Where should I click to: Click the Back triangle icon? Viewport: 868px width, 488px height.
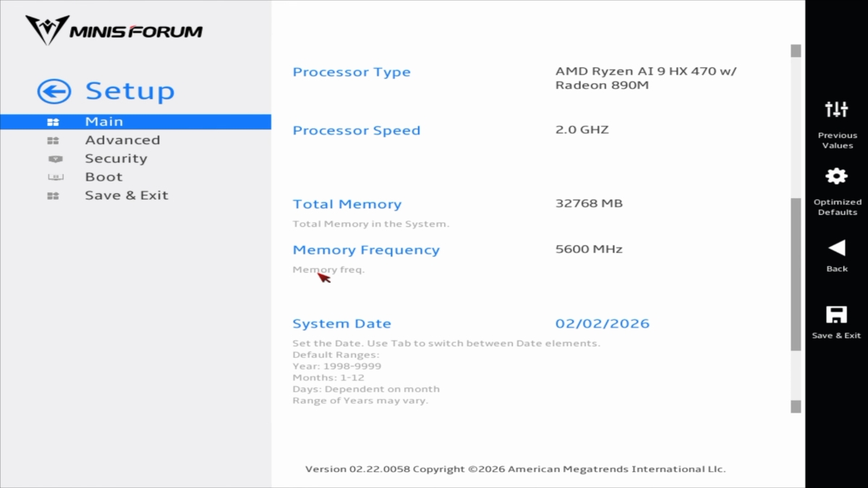coord(836,248)
